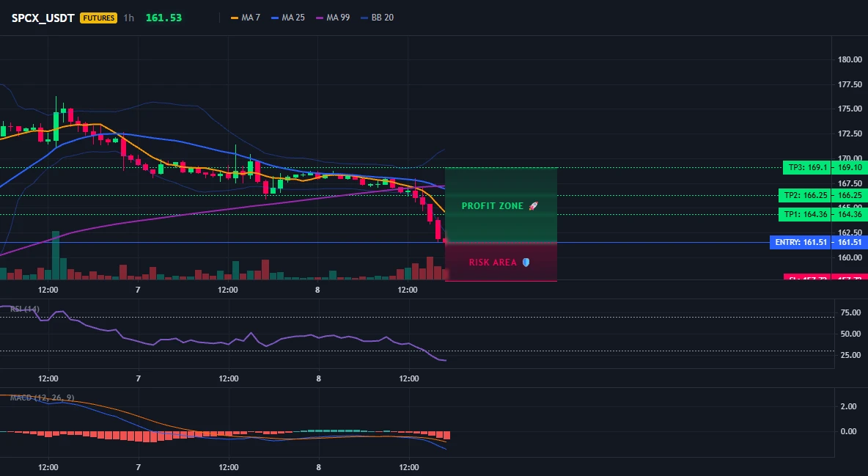Click the RISK AREA text
The width and height of the screenshot is (868, 476).
(493, 262)
